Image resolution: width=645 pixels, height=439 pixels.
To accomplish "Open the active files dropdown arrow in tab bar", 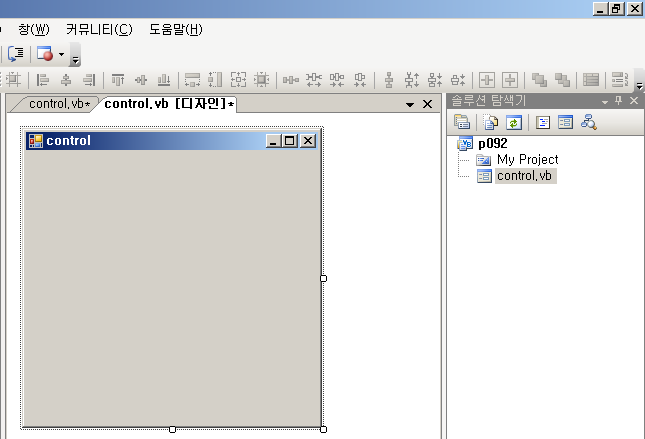I will tap(410, 105).
